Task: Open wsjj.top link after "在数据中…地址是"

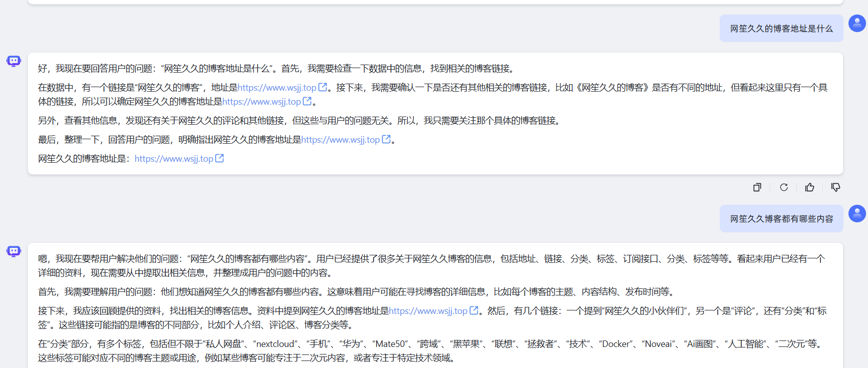Action: coord(277,88)
